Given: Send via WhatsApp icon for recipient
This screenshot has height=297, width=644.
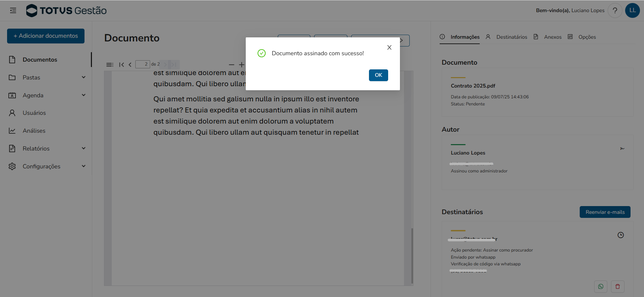Looking at the screenshot, I should point(601,287).
